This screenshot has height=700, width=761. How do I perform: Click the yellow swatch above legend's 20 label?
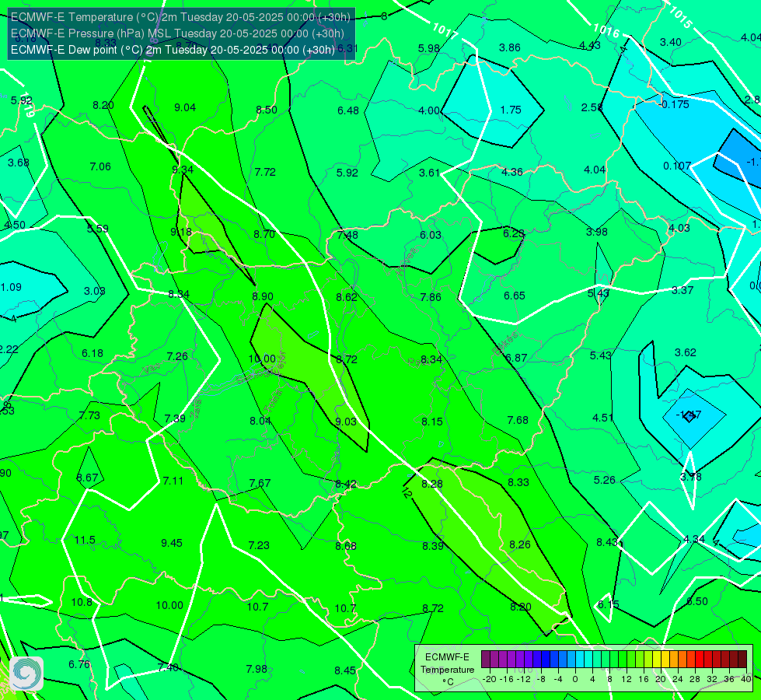pyautogui.click(x=657, y=660)
